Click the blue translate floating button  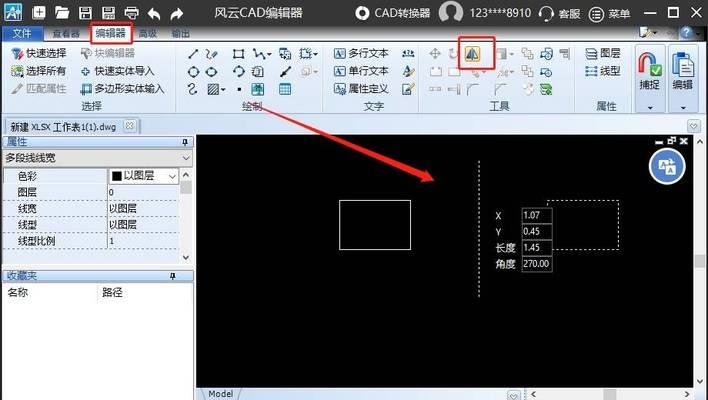pos(666,166)
